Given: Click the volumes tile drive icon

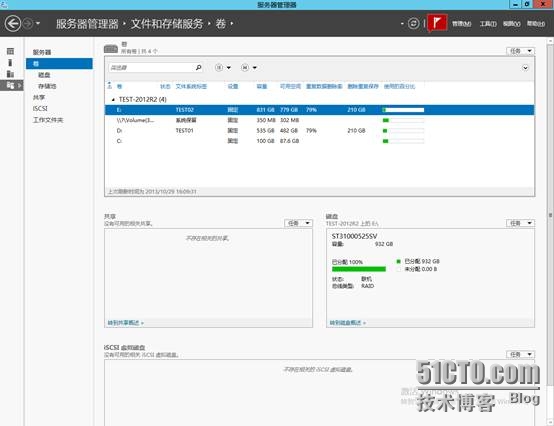Looking at the screenshot, I should [111, 49].
